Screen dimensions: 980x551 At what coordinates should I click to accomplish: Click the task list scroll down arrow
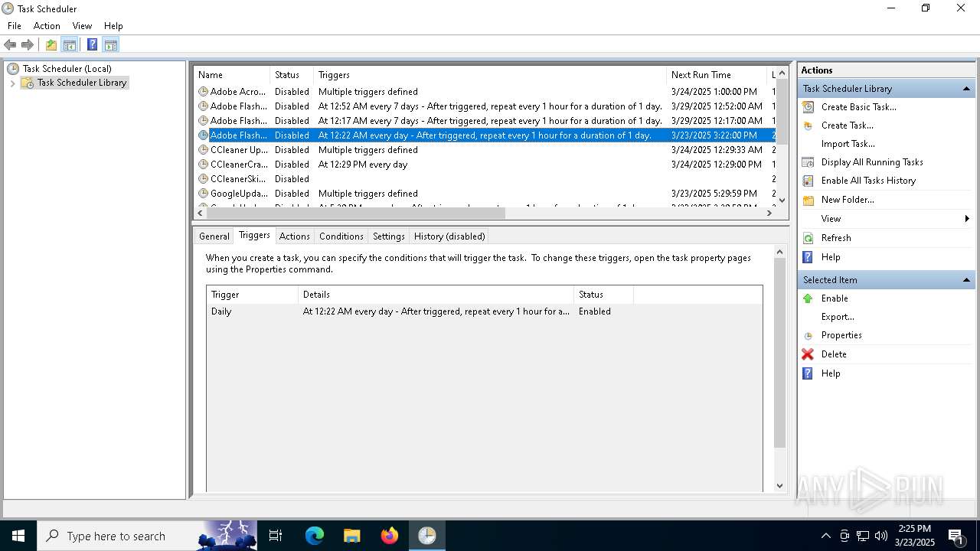click(782, 201)
